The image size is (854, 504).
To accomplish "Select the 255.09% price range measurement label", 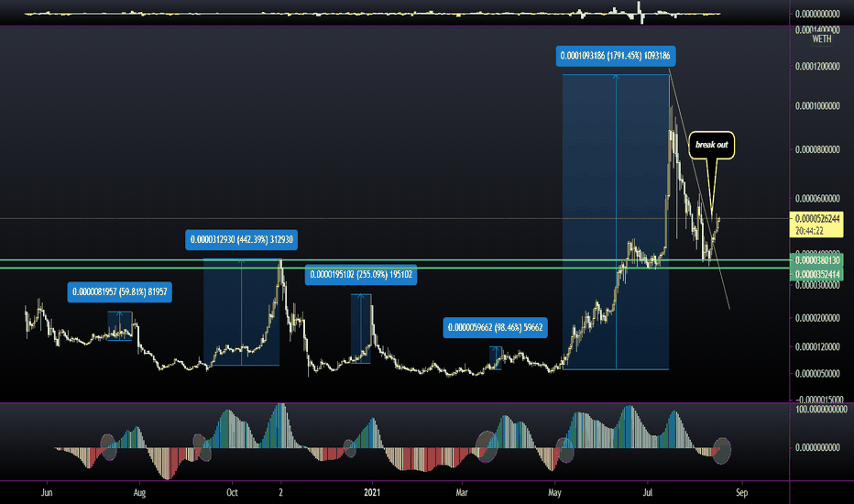I will click(360, 275).
